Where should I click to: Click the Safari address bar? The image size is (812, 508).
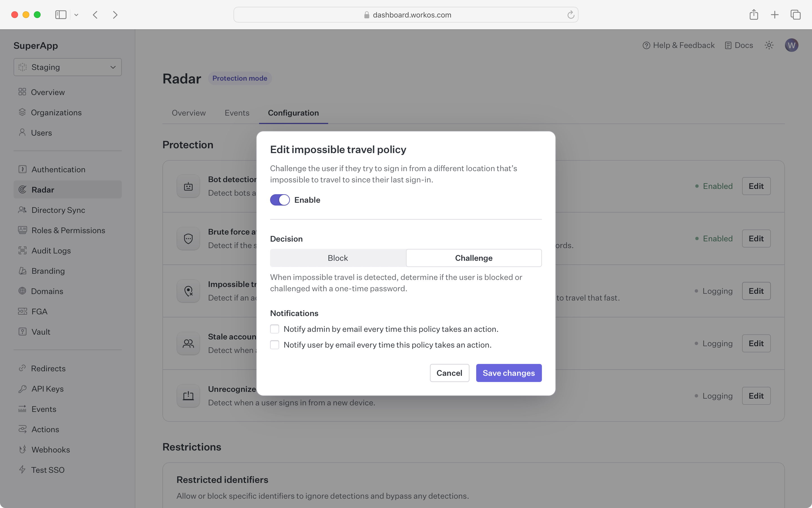pyautogui.click(x=405, y=15)
